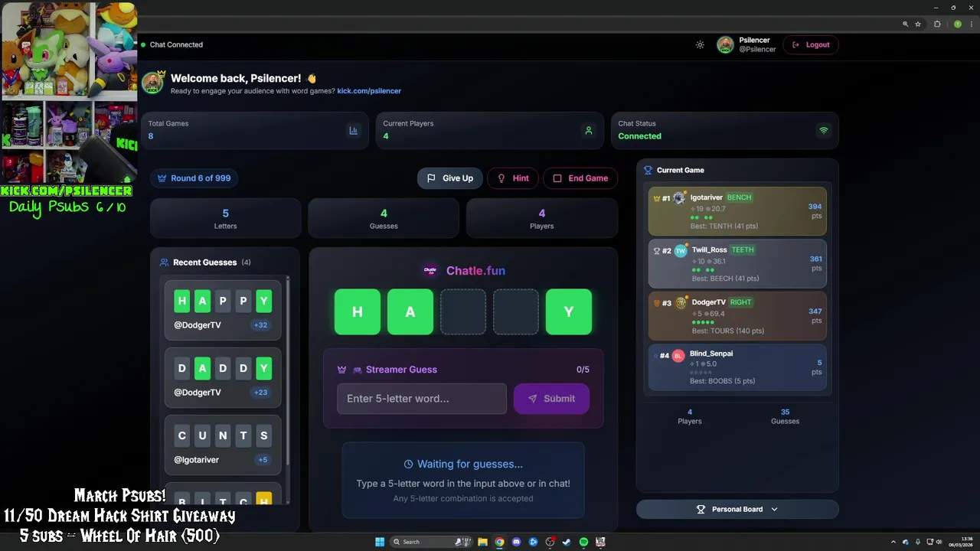The image size is (980, 551).
Task: Give up the current round
Action: (x=450, y=178)
